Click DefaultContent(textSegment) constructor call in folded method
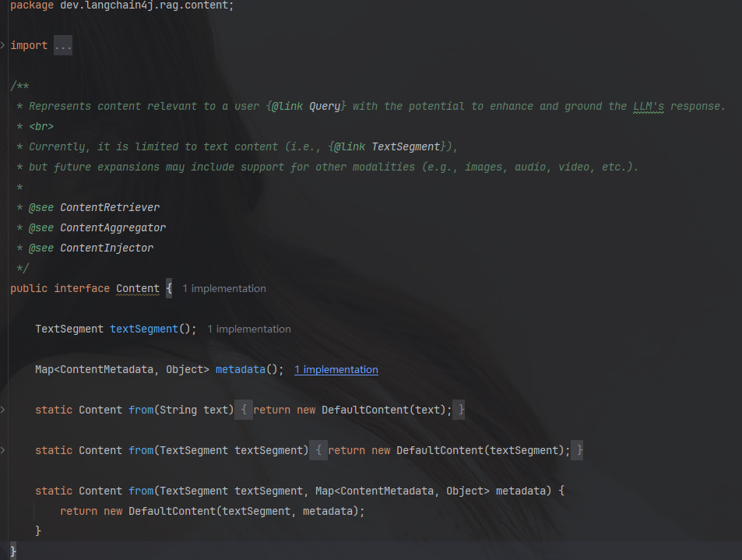Viewport: 742px width, 560px height. (480, 451)
